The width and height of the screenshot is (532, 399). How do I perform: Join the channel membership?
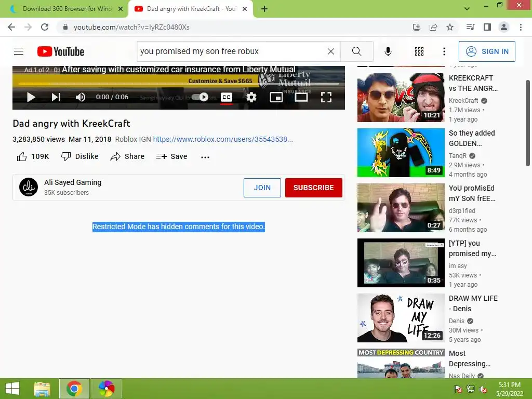[x=262, y=188]
